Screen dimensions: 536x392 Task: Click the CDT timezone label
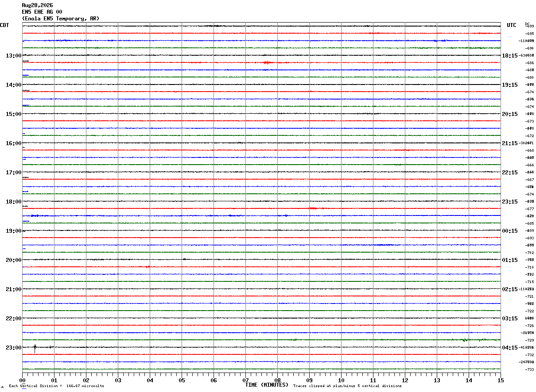tap(4, 25)
